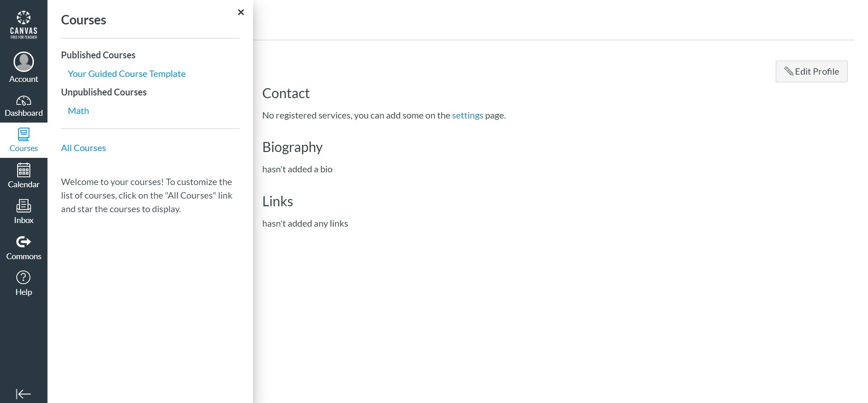Image resolution: width=868 pixels, height=403 pixels.
Task: Click the Edit Profile button
Action: pyautogui.click(x=811, y=71)
